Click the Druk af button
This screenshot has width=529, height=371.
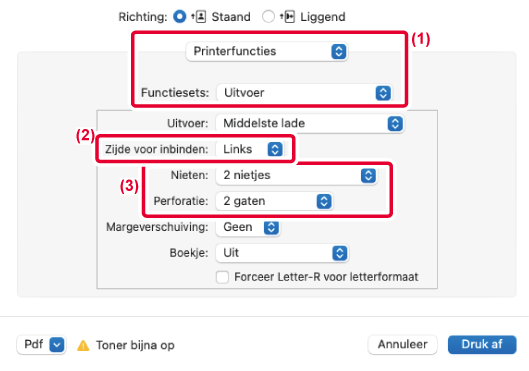pos(482,344)
